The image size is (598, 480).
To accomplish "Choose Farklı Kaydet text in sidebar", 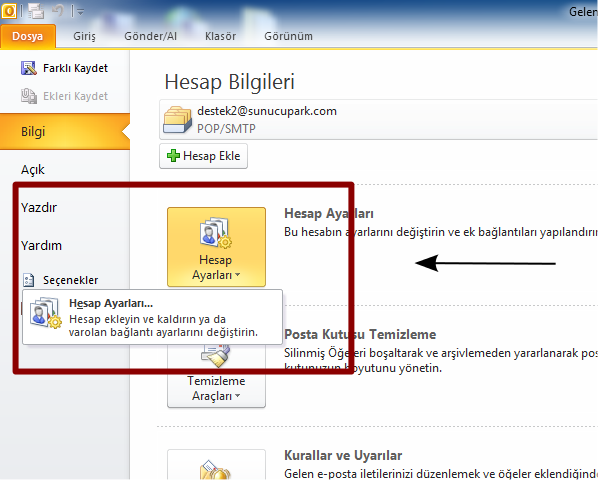I will pyautogui.click(x=76, y=68).
